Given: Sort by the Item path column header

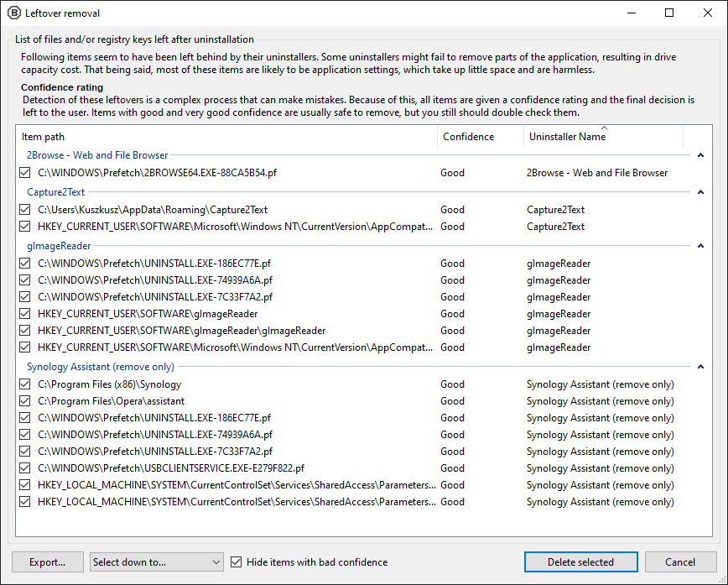Looking at the screenshot, I should (226, 137).
